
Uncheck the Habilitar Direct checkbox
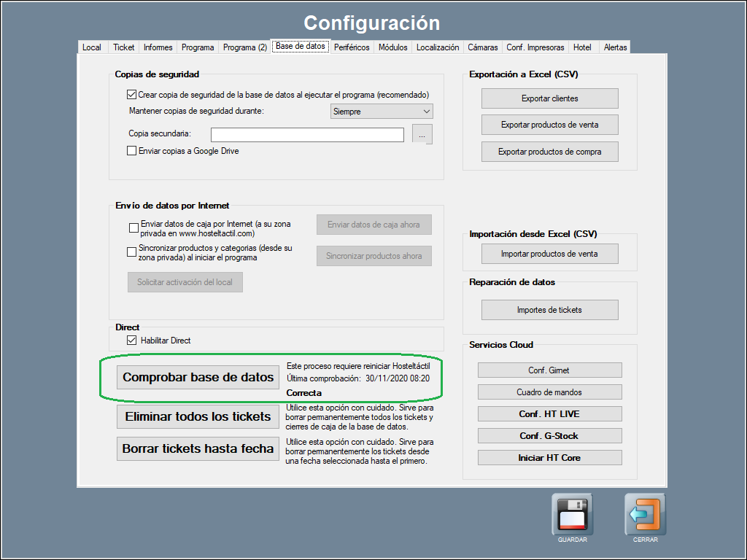tap(132, 341)
